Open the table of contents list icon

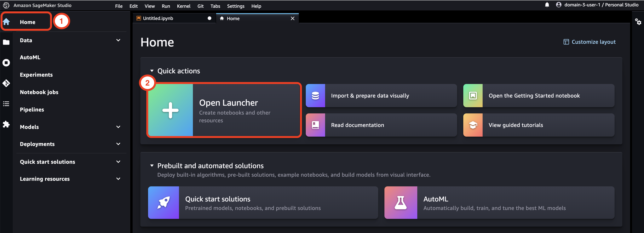point(6,104)
